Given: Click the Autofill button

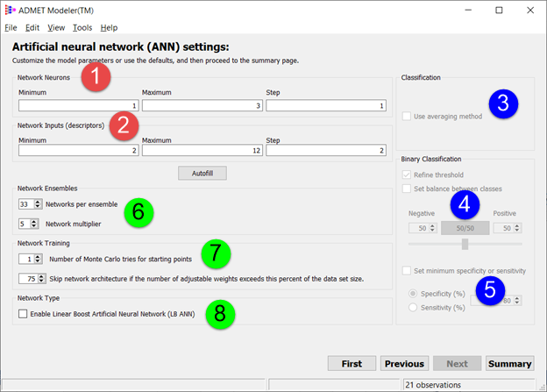Looking at the screenshot, I should tap(202, 173).
